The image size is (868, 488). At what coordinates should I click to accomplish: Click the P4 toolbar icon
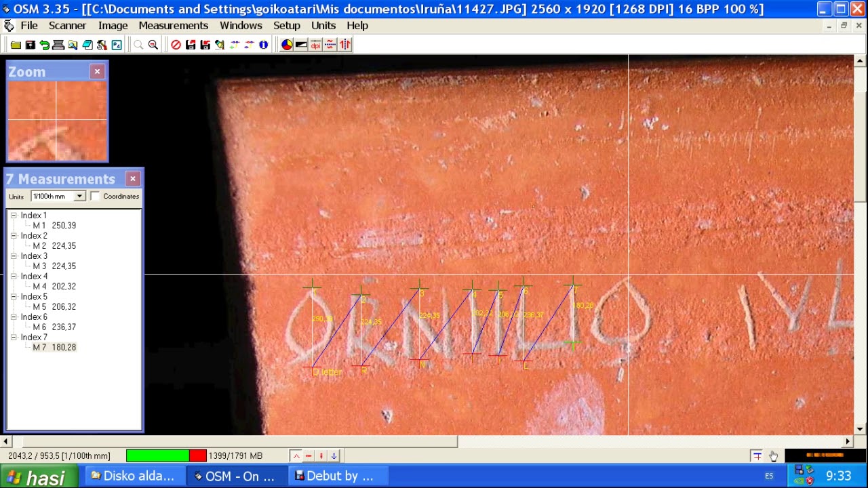tap(117, 45)
